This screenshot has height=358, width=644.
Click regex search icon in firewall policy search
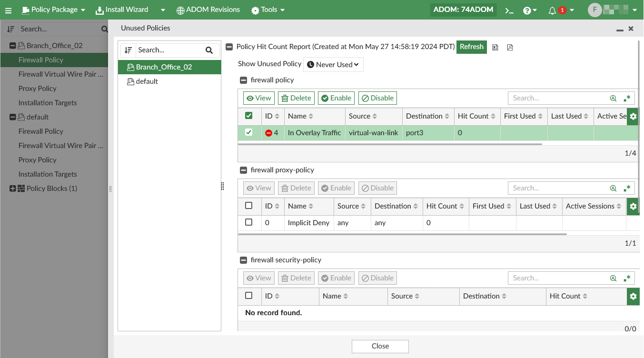(x=627, y=98)
